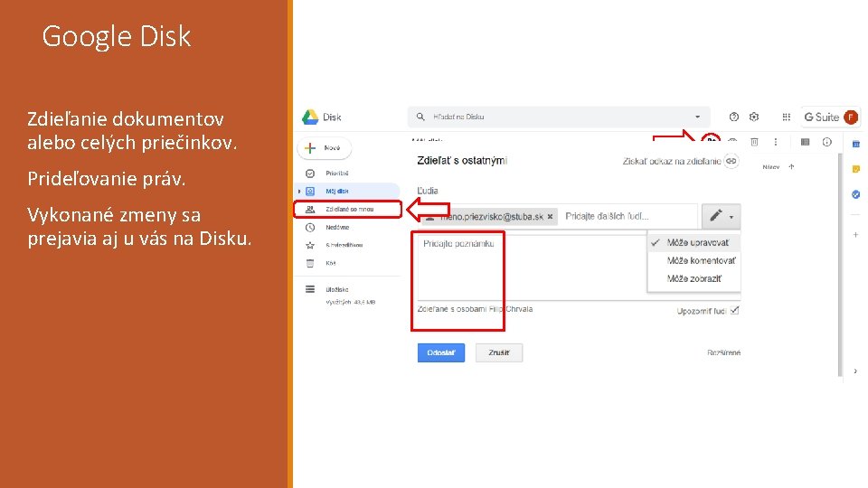
Task: Collapse the side panel chevron
Action: (856, 371)
